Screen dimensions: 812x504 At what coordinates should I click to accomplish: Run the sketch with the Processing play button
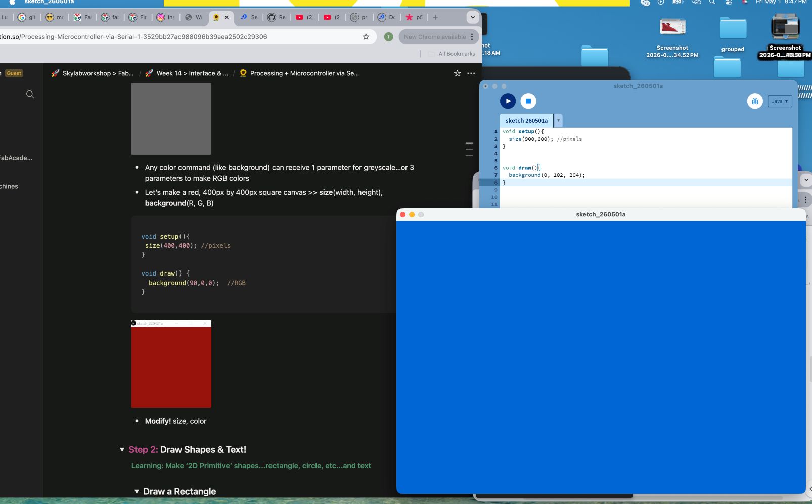pos(508,101)
